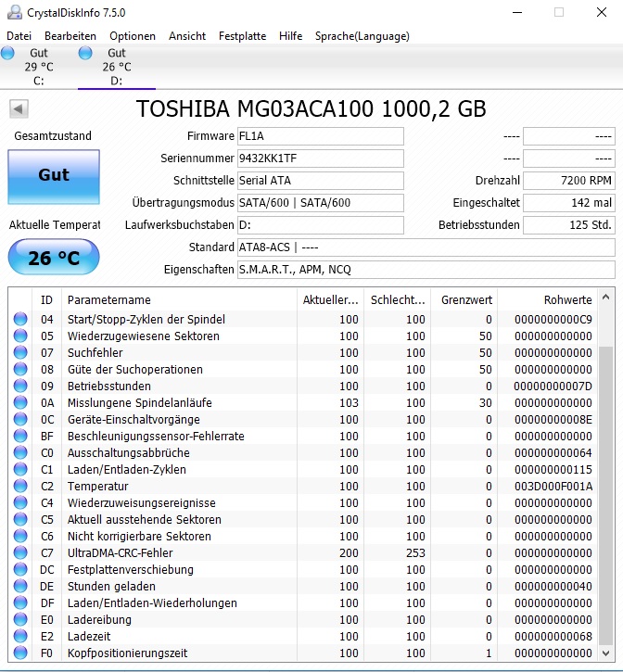The image size is (623, 672).
Task: Click the Grenzwert column header
Action: (464, 300)
